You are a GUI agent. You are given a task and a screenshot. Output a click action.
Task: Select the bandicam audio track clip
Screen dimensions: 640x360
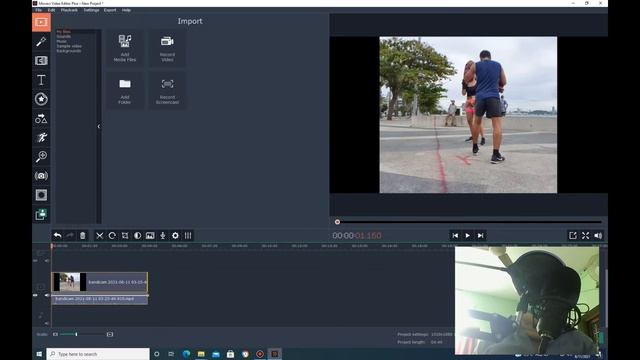point(100,300)
